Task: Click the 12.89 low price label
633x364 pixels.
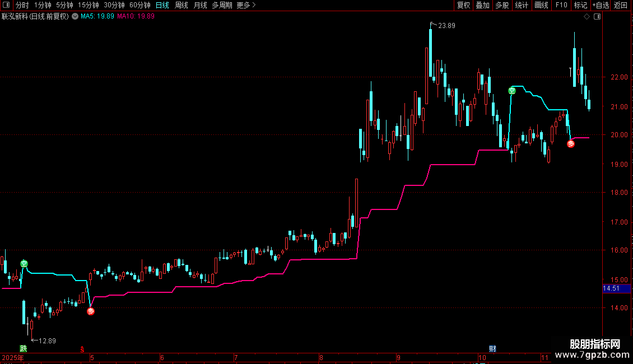Action: pyautogui.click(x=47, y=341)
